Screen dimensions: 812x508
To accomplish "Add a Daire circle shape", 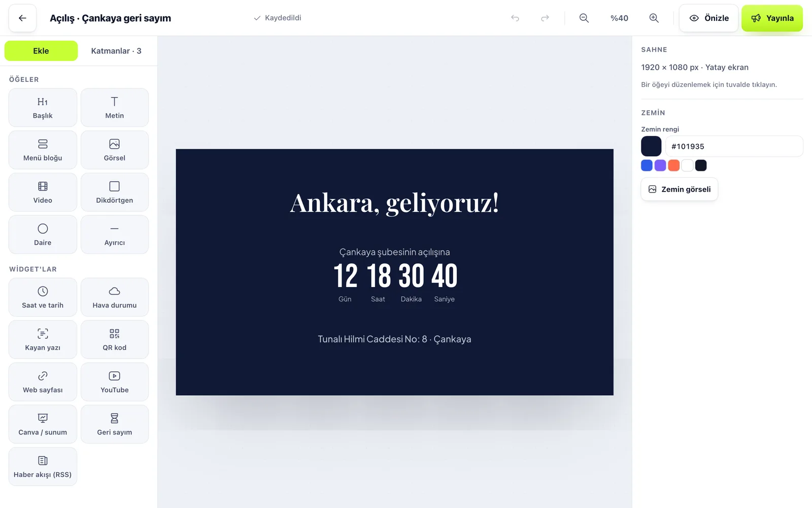I will (x=43, y=235).
